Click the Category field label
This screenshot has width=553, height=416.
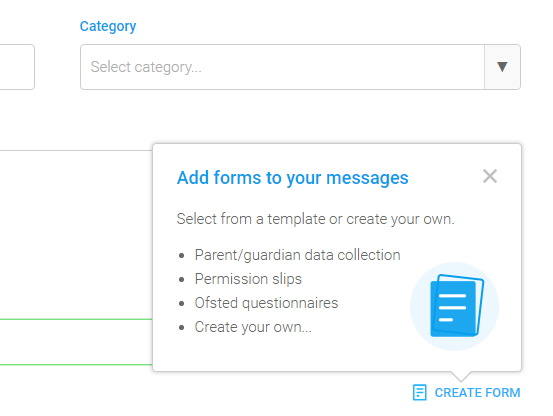108,26
